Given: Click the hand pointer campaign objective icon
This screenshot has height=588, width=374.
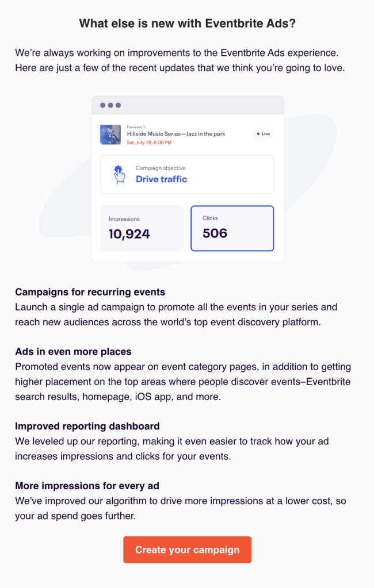Looking at the screenshot, I should coord(119,174).
